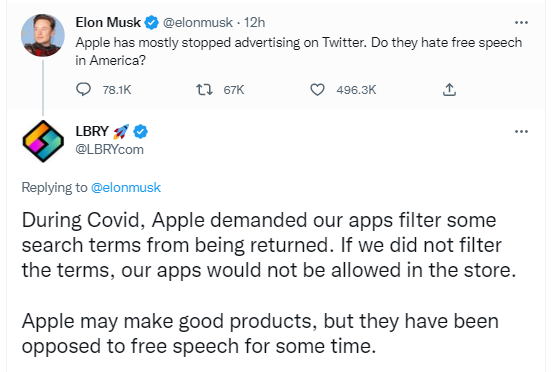This screenshot has height=372, width=554.
Task: Click the reply icon on Elon Musk's tweet
Action: 83,90
